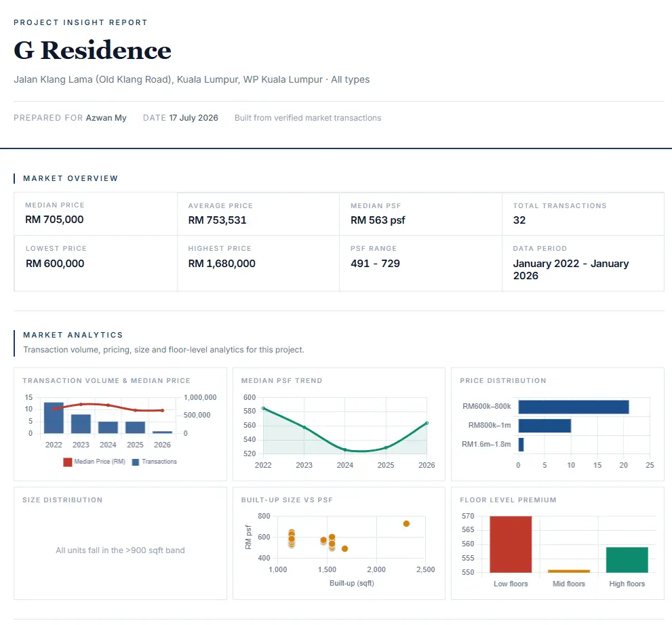This screenshot has height=625, width=672.
Task: Click the Size Distribution card title
Action: click(x=62, y=500)
